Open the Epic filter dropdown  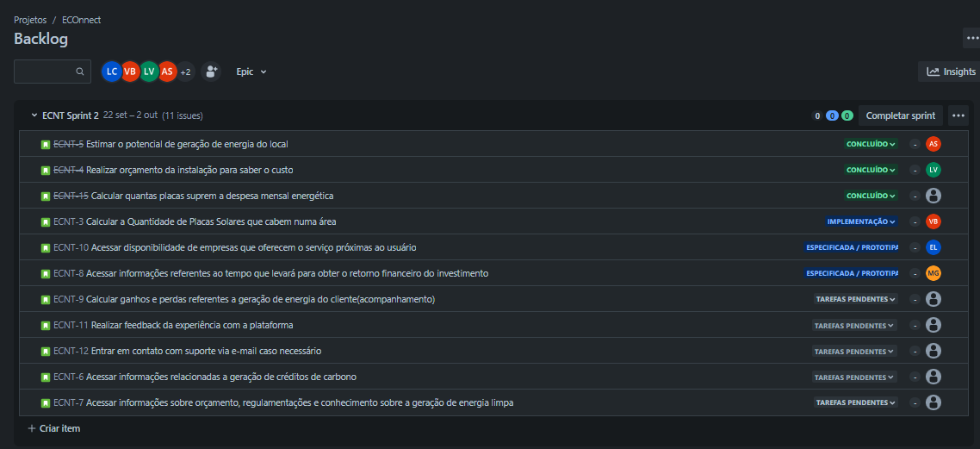point(251,72)
